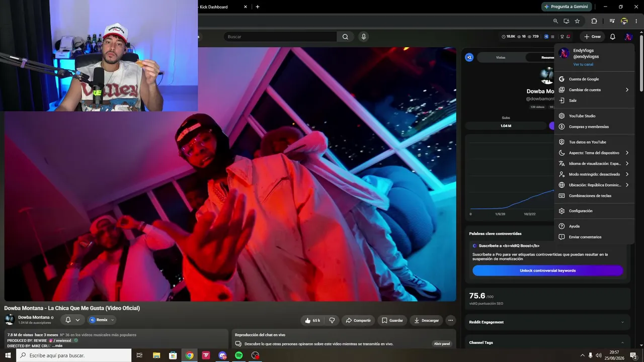Open Tus datos en YouTube
Viewport: 644px width, 362px height.
[594, 142]
